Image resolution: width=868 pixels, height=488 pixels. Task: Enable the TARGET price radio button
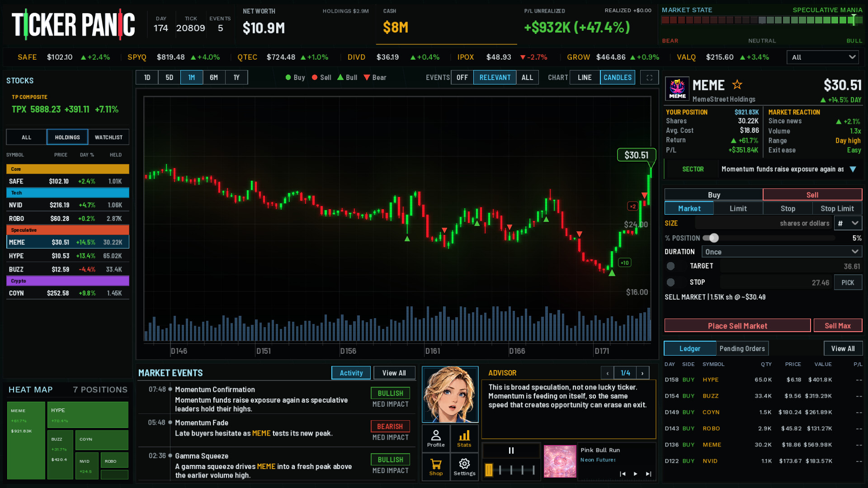670,266
